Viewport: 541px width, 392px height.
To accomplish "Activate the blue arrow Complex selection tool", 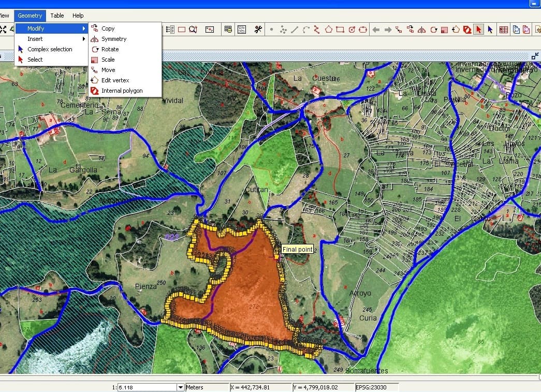I will coord(490,30).
